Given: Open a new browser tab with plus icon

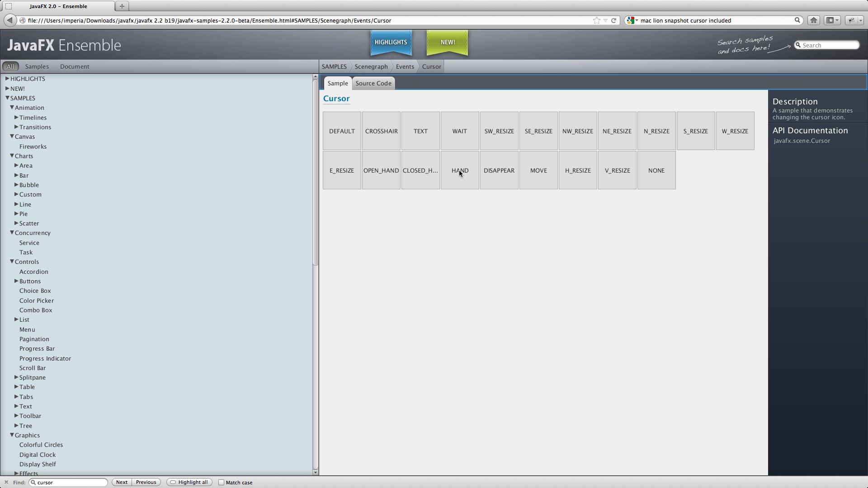Looking at the screenshot, I should click(x=122, y=6).
